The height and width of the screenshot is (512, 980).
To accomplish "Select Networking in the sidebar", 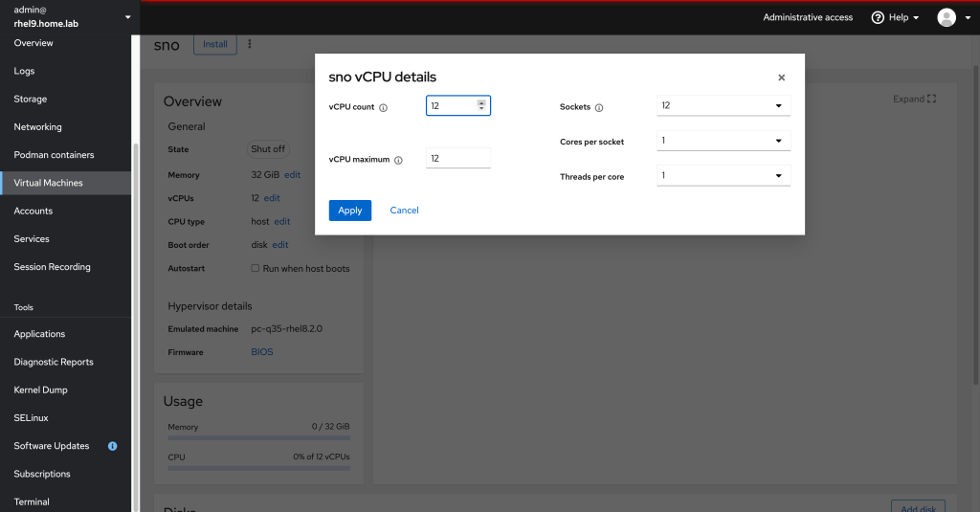I will (x=37, y=127).
